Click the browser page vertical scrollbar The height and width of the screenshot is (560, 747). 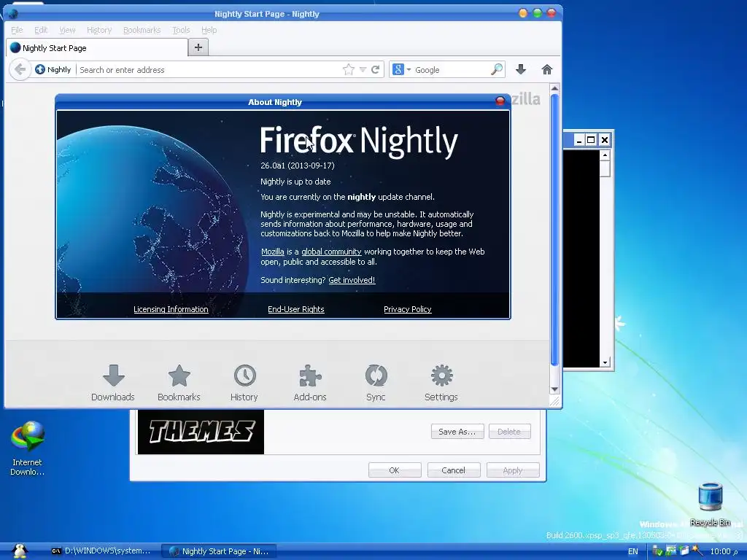coord(554,230)
